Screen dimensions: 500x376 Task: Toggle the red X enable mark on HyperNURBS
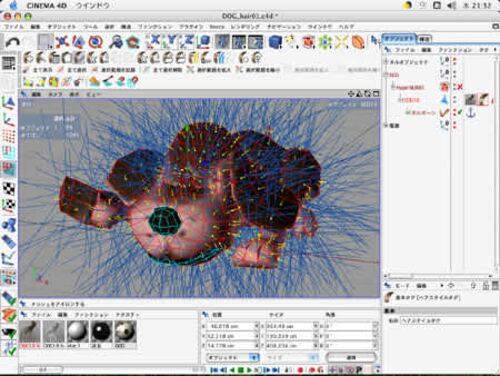(460, 87)
